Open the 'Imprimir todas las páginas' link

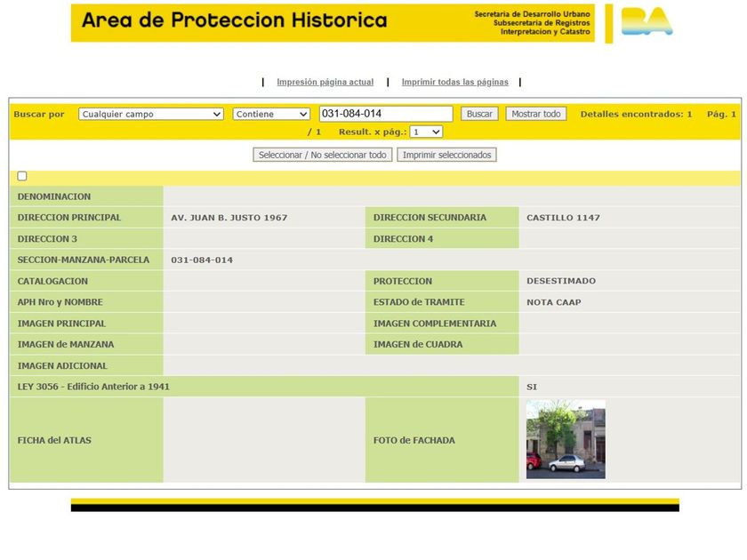click(x=455, y=82)
